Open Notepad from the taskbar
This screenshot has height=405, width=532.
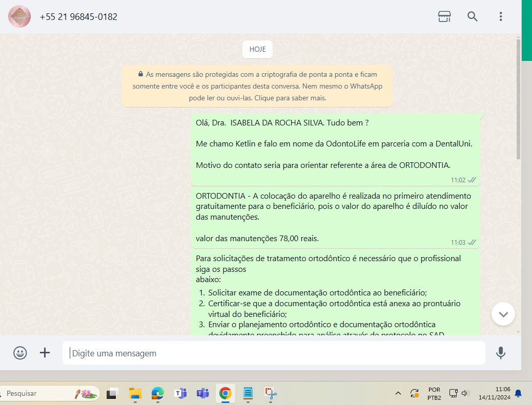point(248,393)
